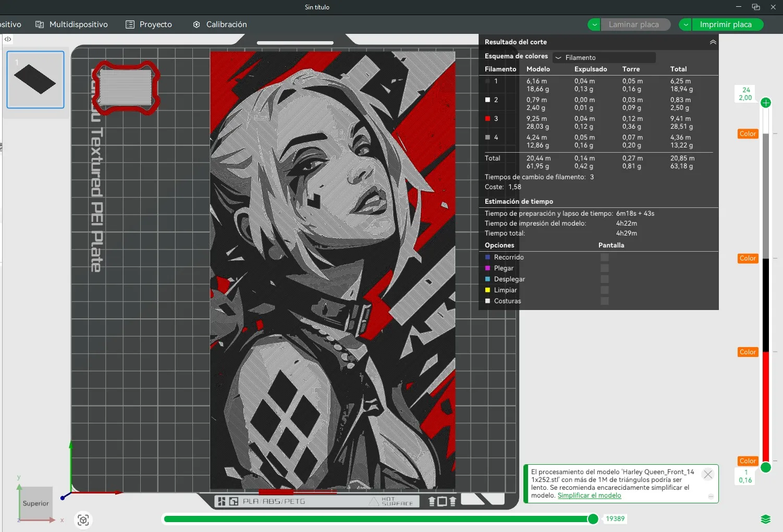783x532 pixels.
Task: Click the horizontal move slider handle at 19389
Action: (593, 519)
